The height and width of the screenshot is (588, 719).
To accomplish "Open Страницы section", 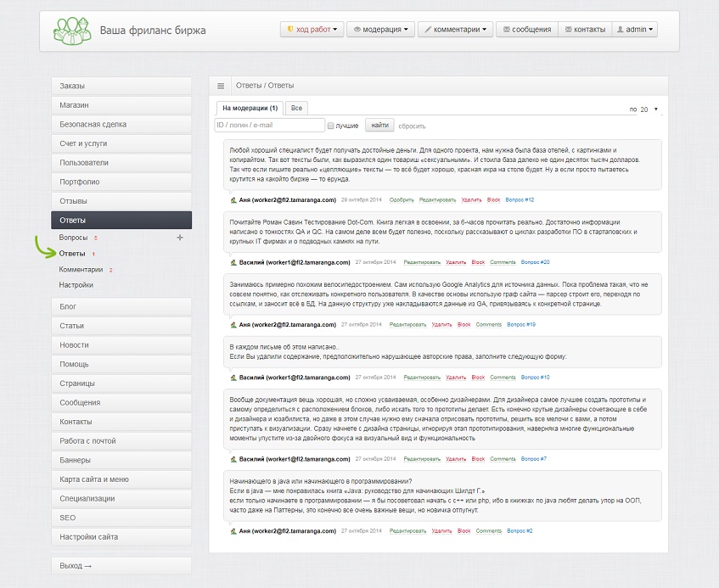I will (121, 384).
